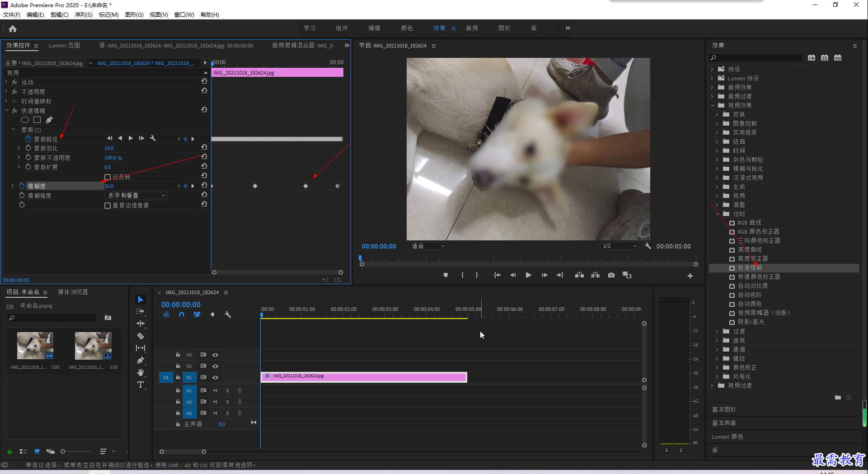Open the 序列(S) menu
This screenshot has height=474, width=868.
pos(84,14)
